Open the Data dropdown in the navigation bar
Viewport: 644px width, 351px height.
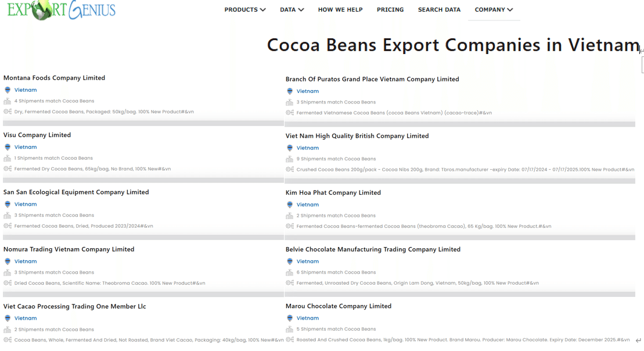[x=292, y=10]
